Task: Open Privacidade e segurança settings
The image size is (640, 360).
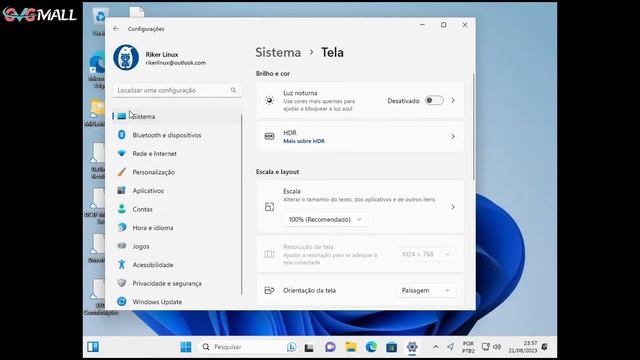Action: (177, 283)
